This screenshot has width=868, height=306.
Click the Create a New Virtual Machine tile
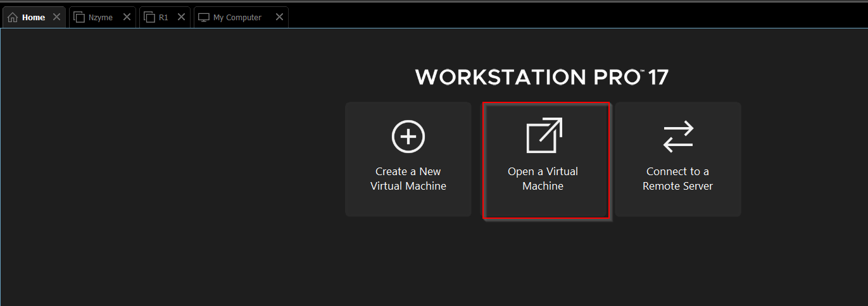click(x=408, y=159)
